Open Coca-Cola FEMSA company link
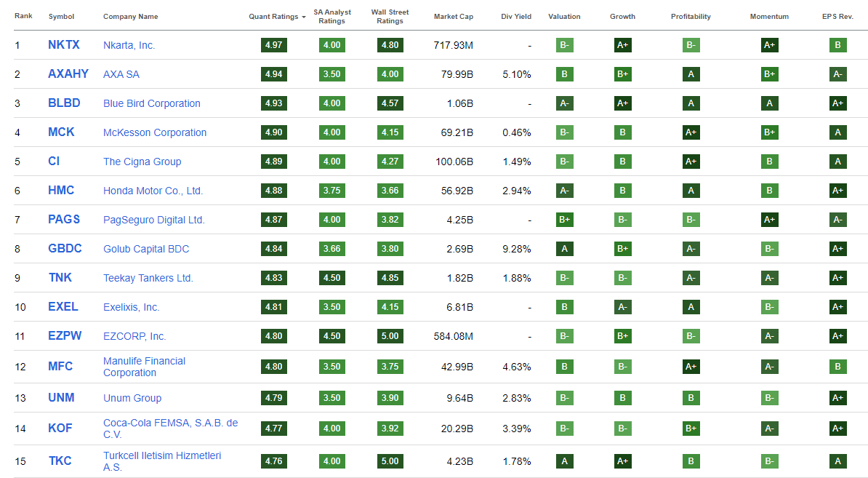 click(x=171, y=429)
